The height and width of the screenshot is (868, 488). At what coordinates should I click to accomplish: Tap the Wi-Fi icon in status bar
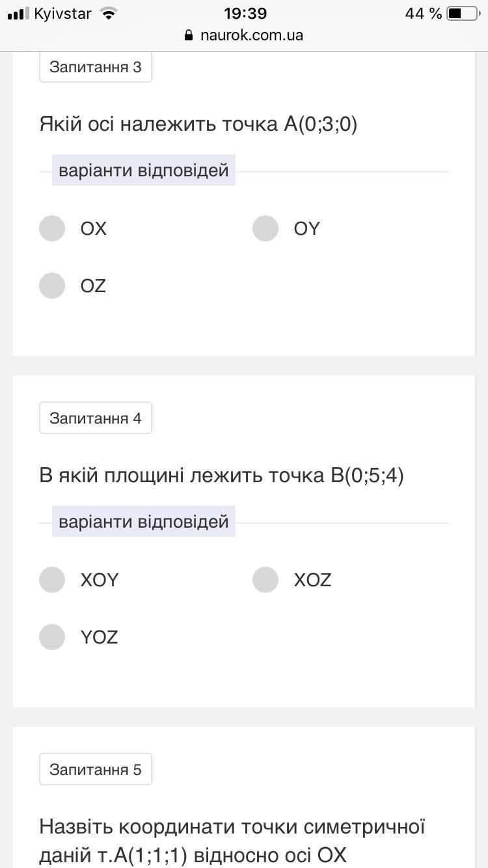tap(109, 14)
